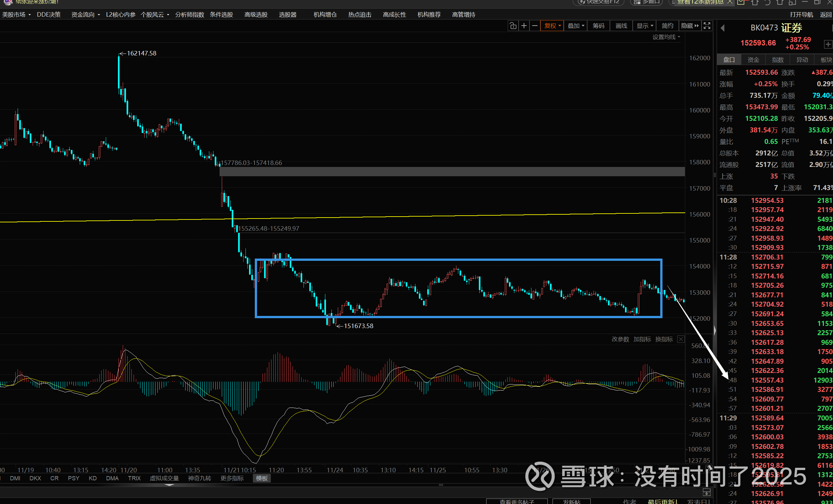Image resolution: width=833 pixels, height=504 pixels.
Task: Click the gray gap zone band
Action: click(x=452, y=171)
